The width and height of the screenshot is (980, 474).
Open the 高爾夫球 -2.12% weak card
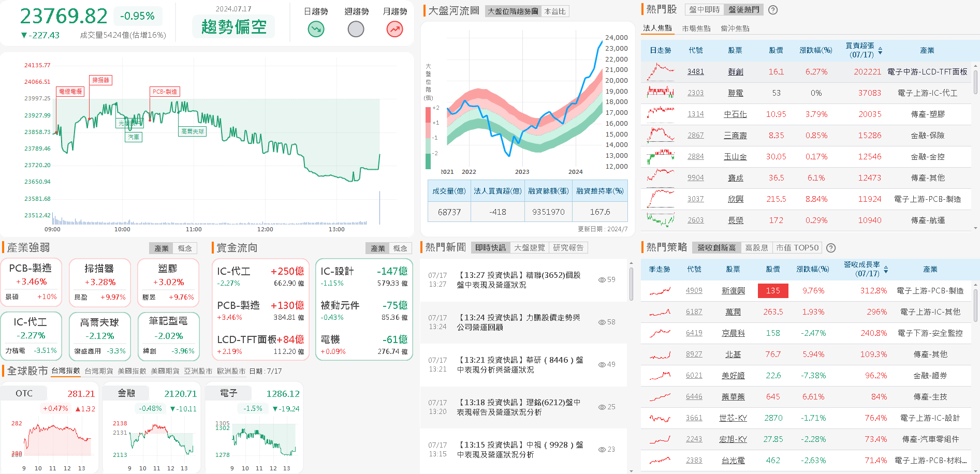(99, 336)
